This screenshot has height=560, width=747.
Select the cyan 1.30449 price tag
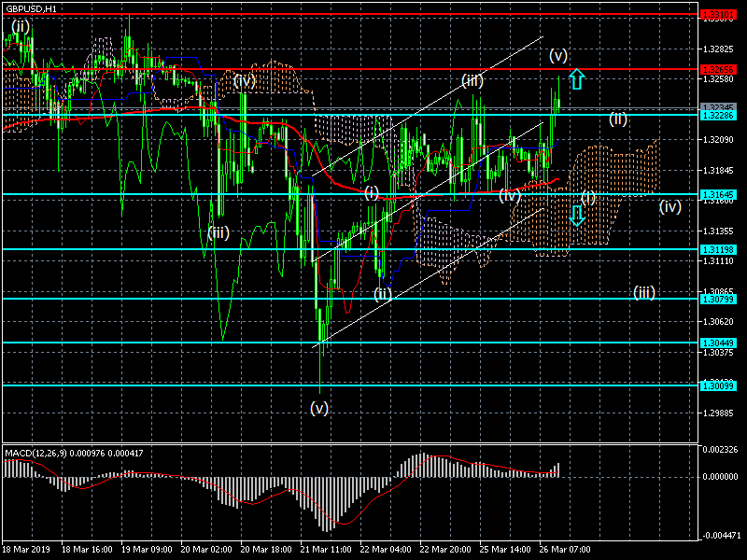tap(719, 343)
